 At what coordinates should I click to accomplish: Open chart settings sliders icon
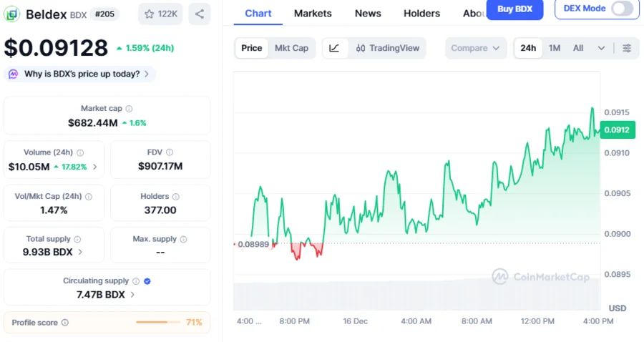[x=627, y=48]
